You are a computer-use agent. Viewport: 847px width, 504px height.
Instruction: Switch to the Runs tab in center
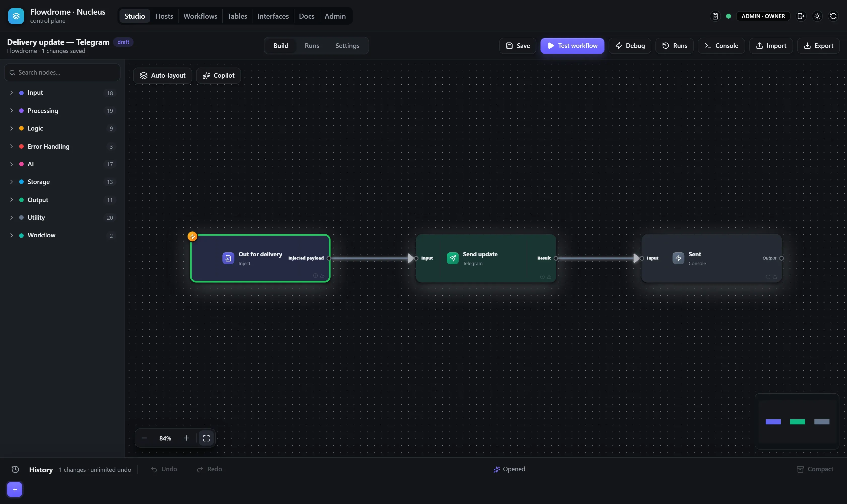click(x=312, y=46)
